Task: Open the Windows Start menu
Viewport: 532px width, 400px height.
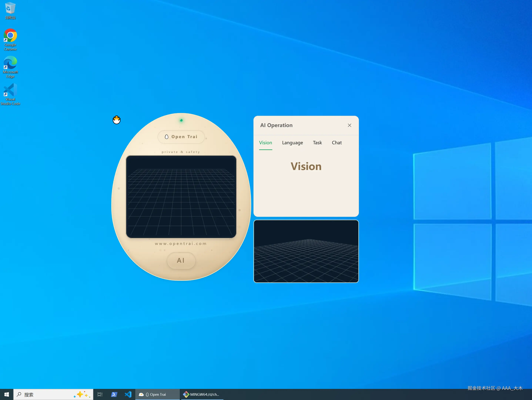Action: click(6, 394)
